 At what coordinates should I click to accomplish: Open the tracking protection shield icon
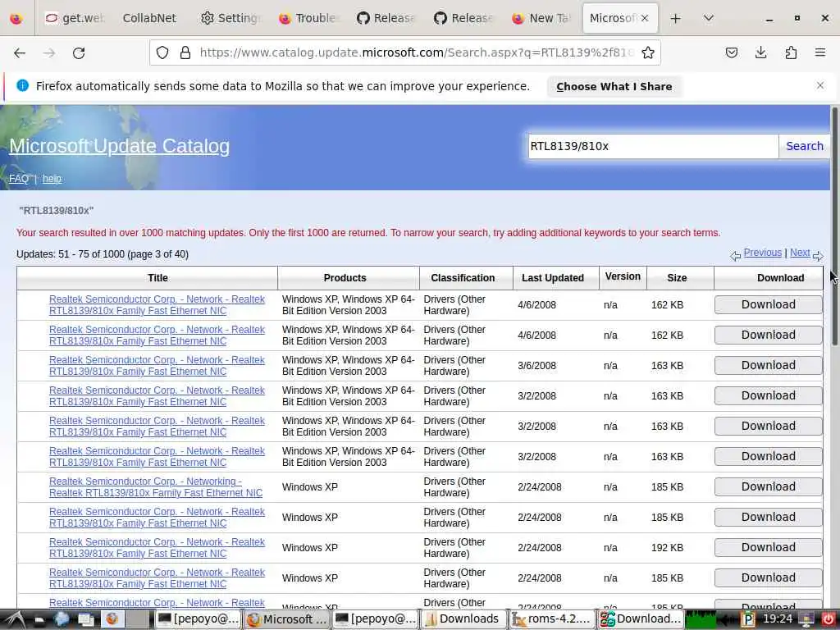coord(162,52)
